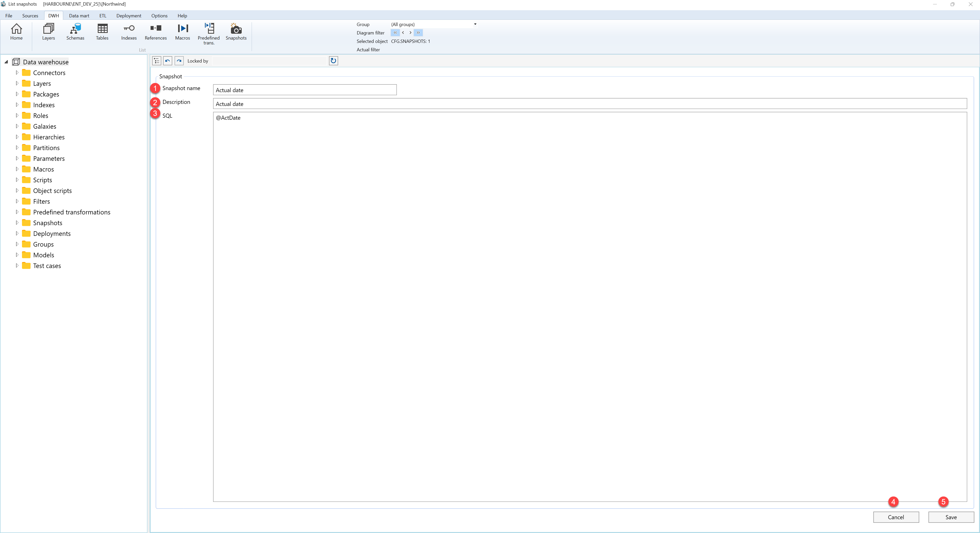Click the Description input field
Viewport: 980px width, 533px height.
point(590,103)
